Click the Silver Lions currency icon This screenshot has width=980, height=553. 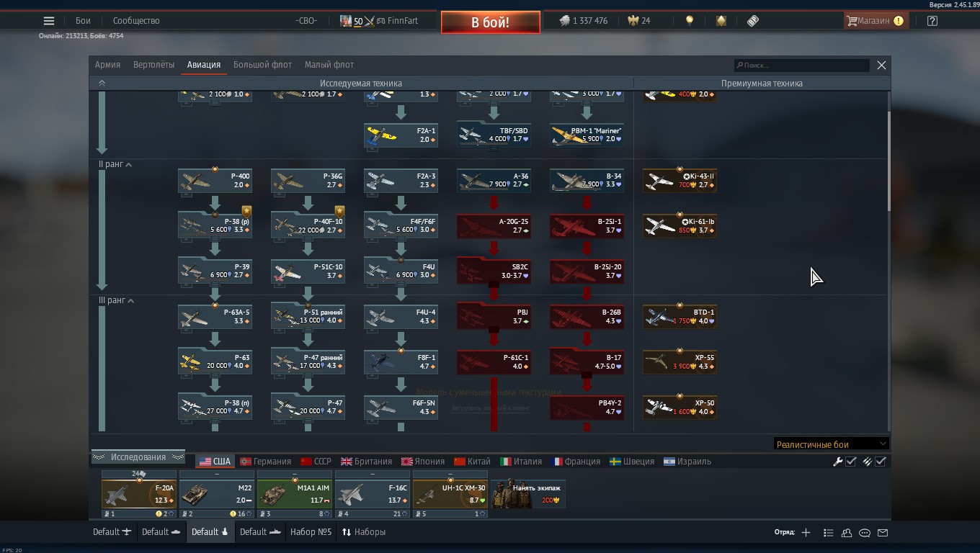coord(565,21)
